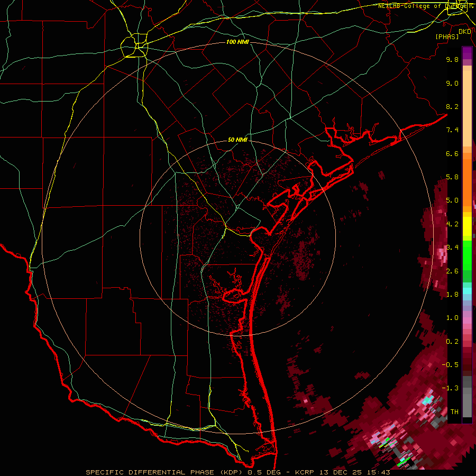Click the SPECIFIC DIFFERENTIAL PHASE (KDP) caption text

[166, 472]
